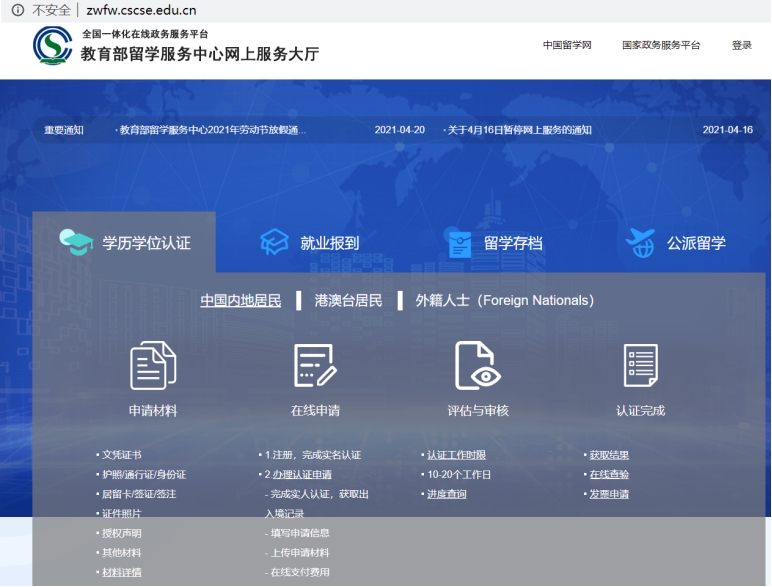772x587 pixels.
Task: Click the 重要通知 label
Action: [x=64, y=130]
